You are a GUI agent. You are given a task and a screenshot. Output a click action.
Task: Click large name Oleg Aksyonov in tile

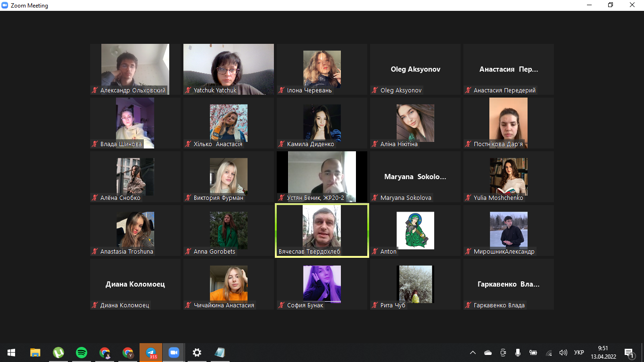(x=415, y=69)
